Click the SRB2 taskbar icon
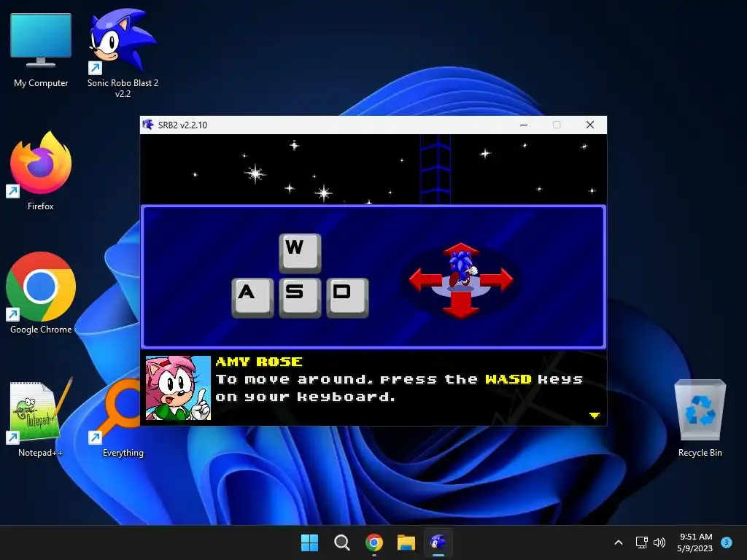This screenshot has height=560, width=747. click(x=438, y=542)
